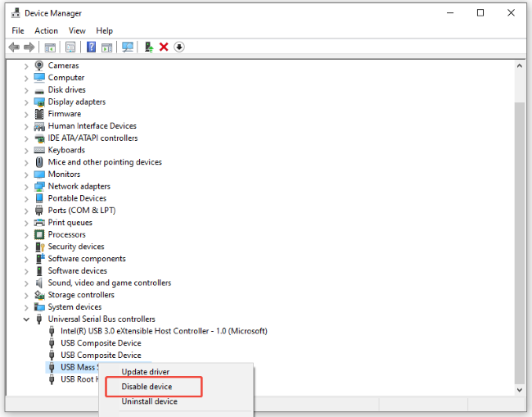Viewport: 532px width, 417px height.
Task: Open the Action menu
Action: click(x=46, y=30)
